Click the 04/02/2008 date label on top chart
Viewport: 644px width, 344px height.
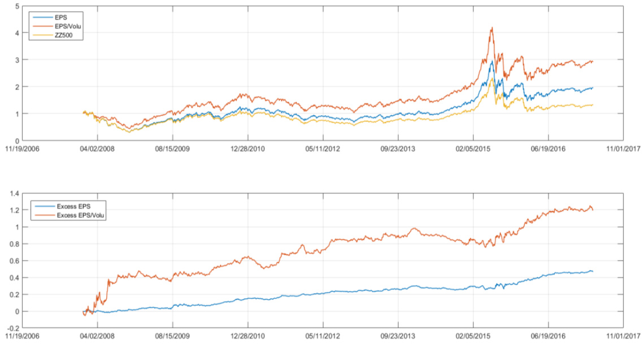point(98,150)
